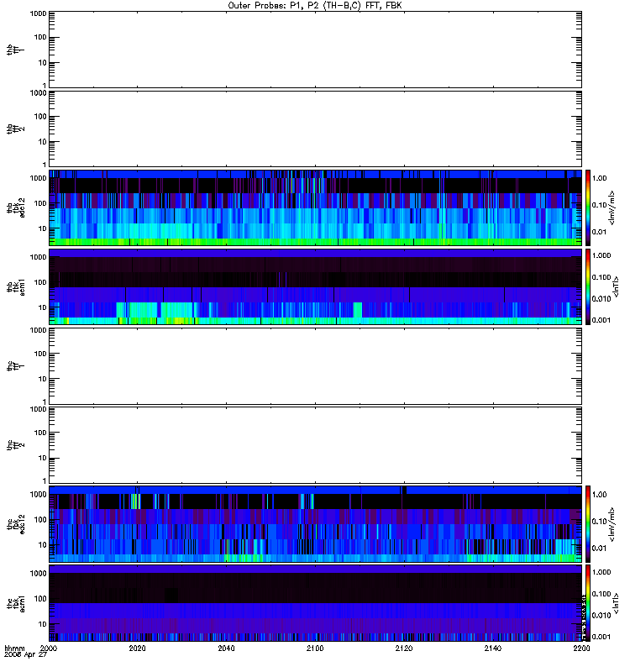The image size is (630, 672).
Task: Click the 10 y-axis tick of thc fff 1
Action: 43,379
